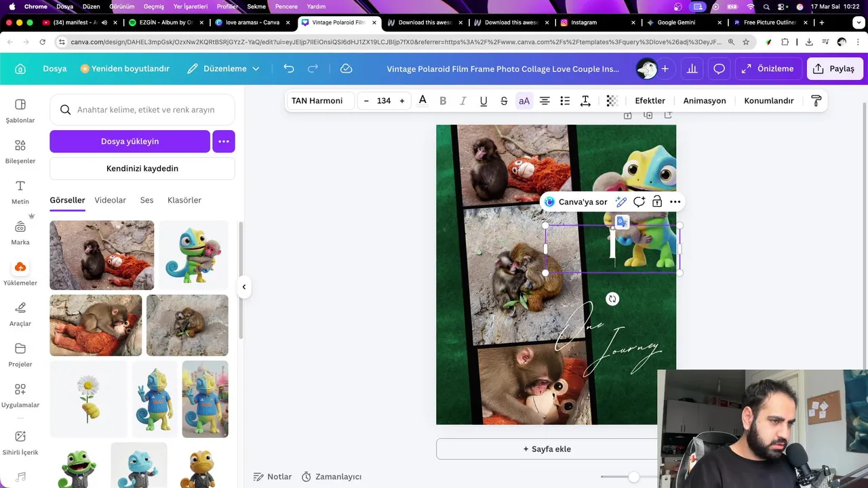
Task: Open the analytics chart icon
Action: click(692, 68)
